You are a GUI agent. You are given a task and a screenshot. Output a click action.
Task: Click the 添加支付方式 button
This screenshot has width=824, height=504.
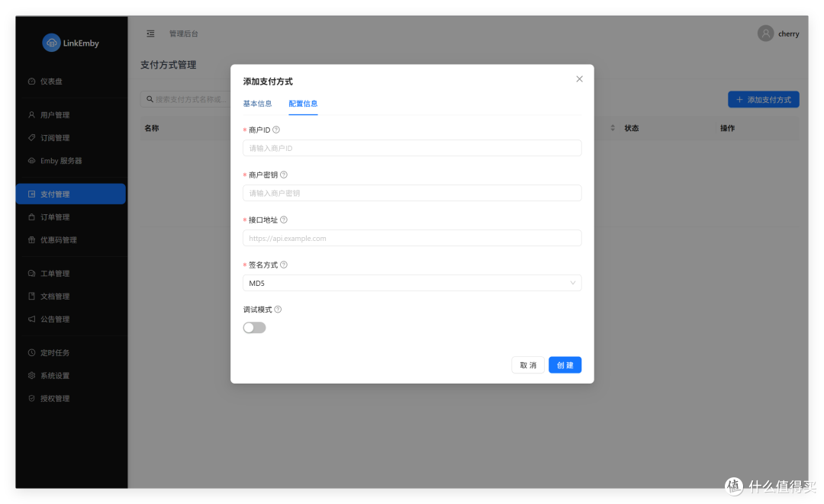[763, 99]
